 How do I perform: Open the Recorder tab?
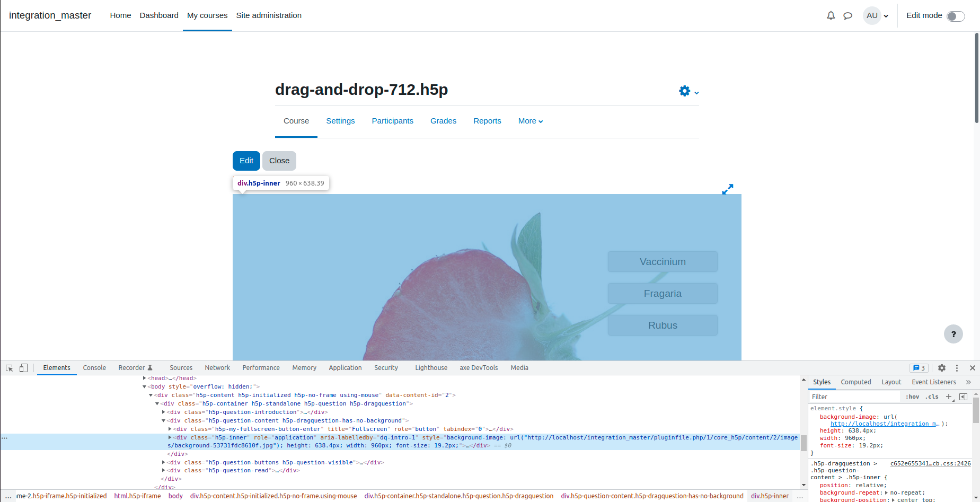coord(136,368)
